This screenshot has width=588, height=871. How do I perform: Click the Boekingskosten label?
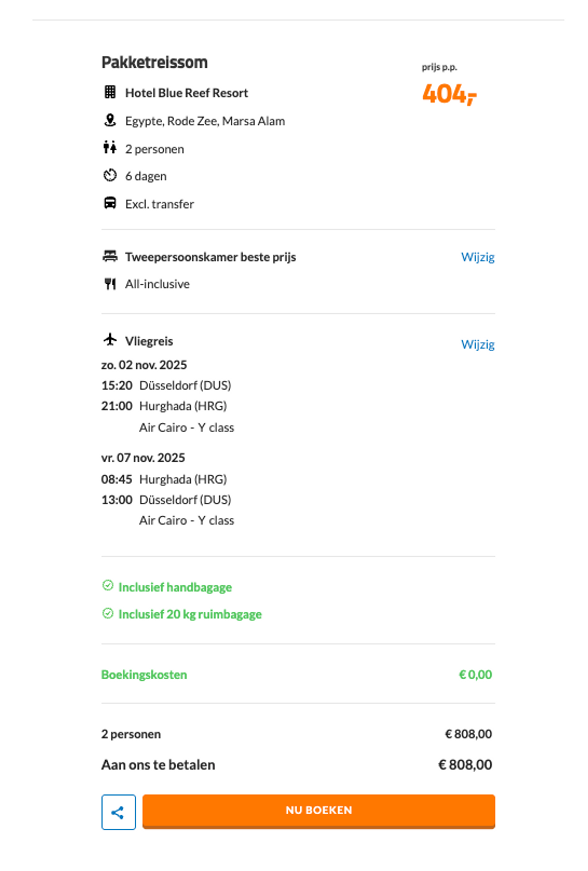tap(144, 675)
